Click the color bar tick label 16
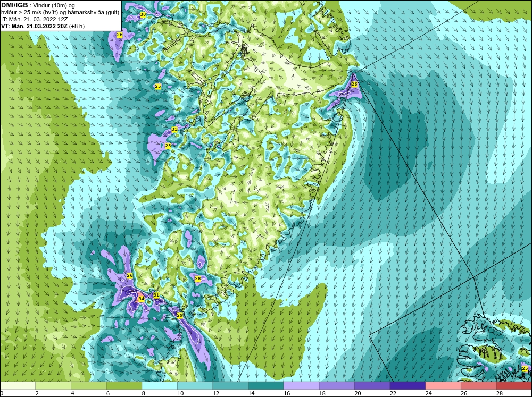The image size is (532, 397). click(x=286, y=393)
